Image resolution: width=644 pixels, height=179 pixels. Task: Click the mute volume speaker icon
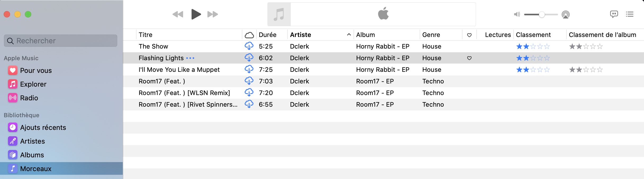click(516, 14)
